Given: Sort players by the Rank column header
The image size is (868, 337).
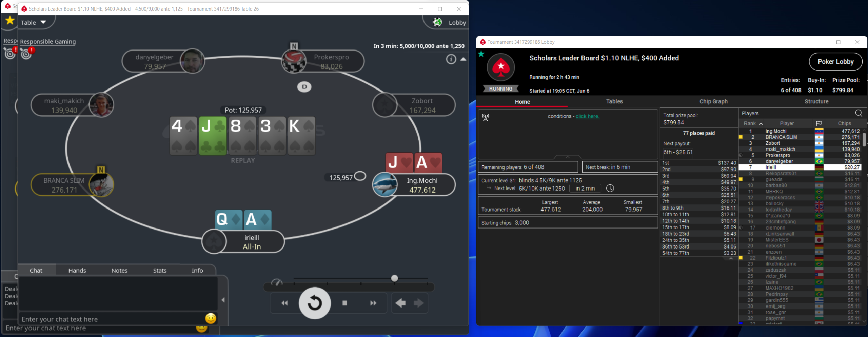Looking at the screenshot, I should tap(753, 124).
